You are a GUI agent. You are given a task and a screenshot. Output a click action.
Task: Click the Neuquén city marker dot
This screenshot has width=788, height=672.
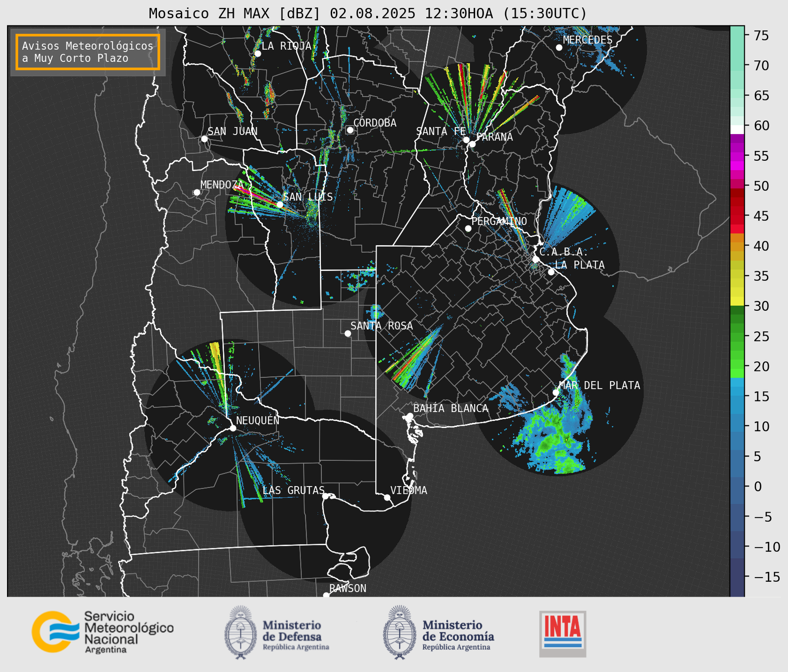233,428
